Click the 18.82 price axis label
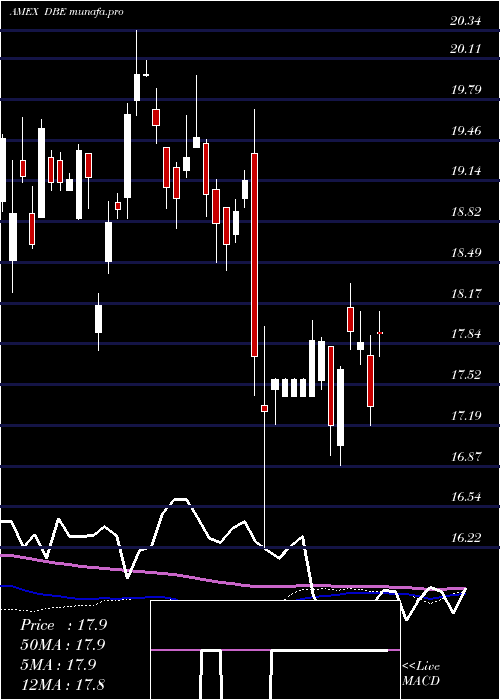Viewport: 500px width, 700px height. click(466, 212)
